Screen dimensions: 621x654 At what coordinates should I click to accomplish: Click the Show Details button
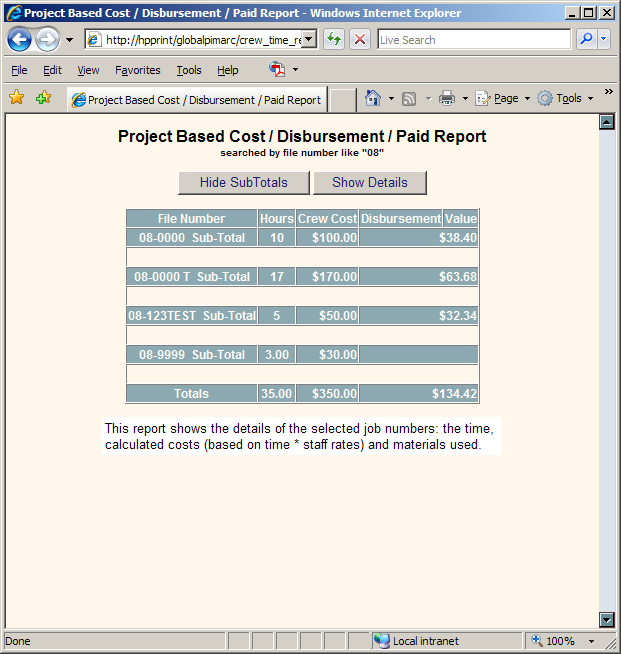pyautogui.click(x=370, y=183)
